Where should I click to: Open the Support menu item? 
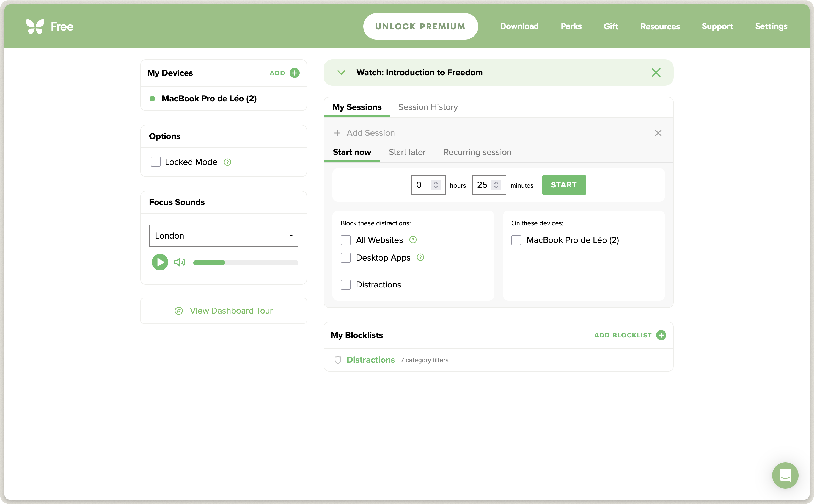coord(717,26)
